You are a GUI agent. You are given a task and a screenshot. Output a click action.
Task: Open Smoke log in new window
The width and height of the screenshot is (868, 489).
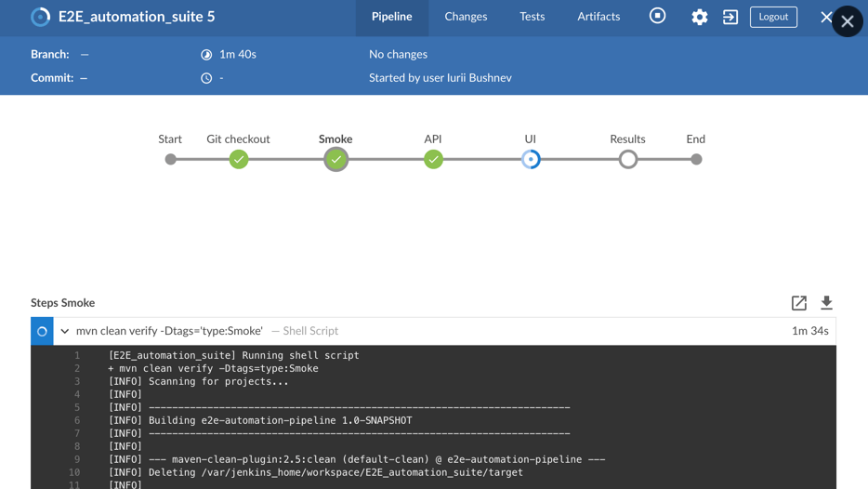click(798, 303)
